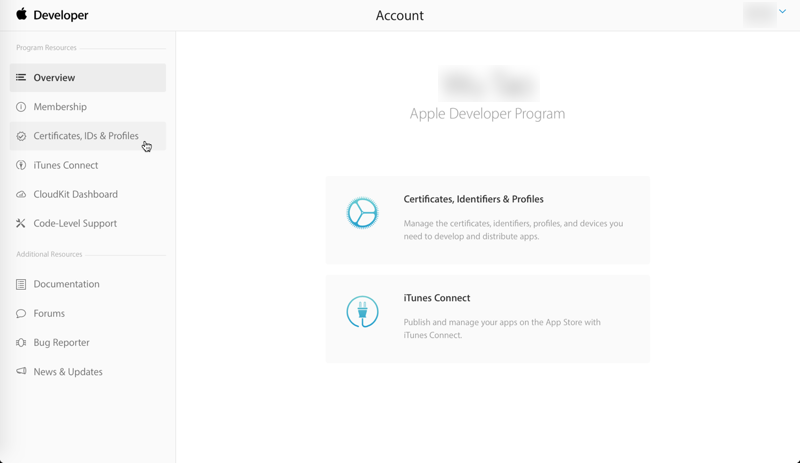Click the blurred team name above program

tap(488, 84)
